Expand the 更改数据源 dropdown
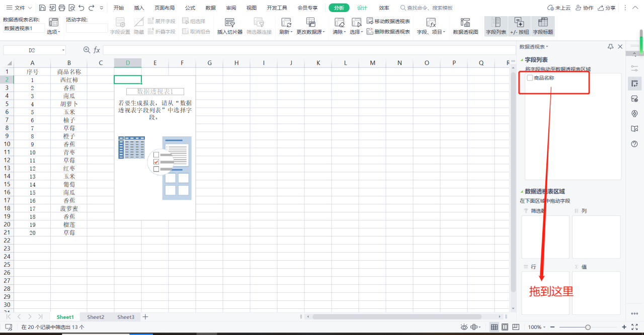This screenshot has width=644, height=335. click(310, 32)
